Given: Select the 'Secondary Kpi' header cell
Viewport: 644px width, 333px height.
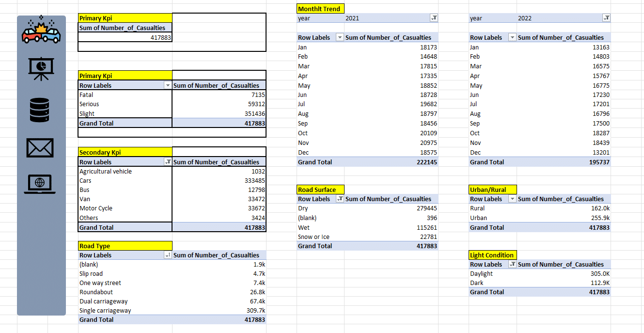Looking at the screenshot, I should click(x=125, y=152).
